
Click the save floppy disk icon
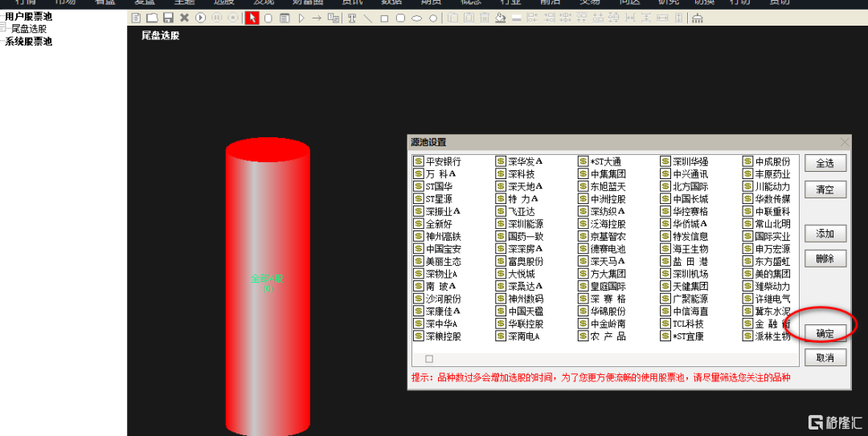(x=168, y=18)
